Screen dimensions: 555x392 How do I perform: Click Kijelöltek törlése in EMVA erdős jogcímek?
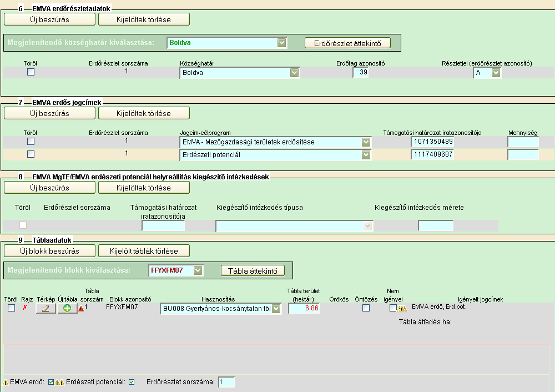click(x=144, y=113)
